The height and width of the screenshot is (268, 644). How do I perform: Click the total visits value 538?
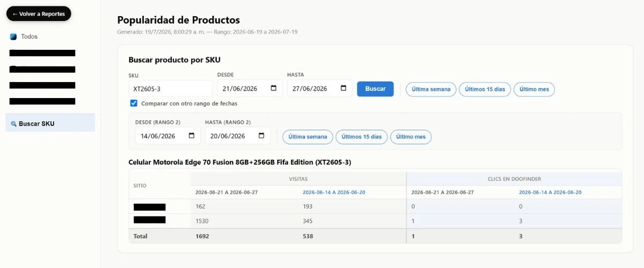(308, 236)
